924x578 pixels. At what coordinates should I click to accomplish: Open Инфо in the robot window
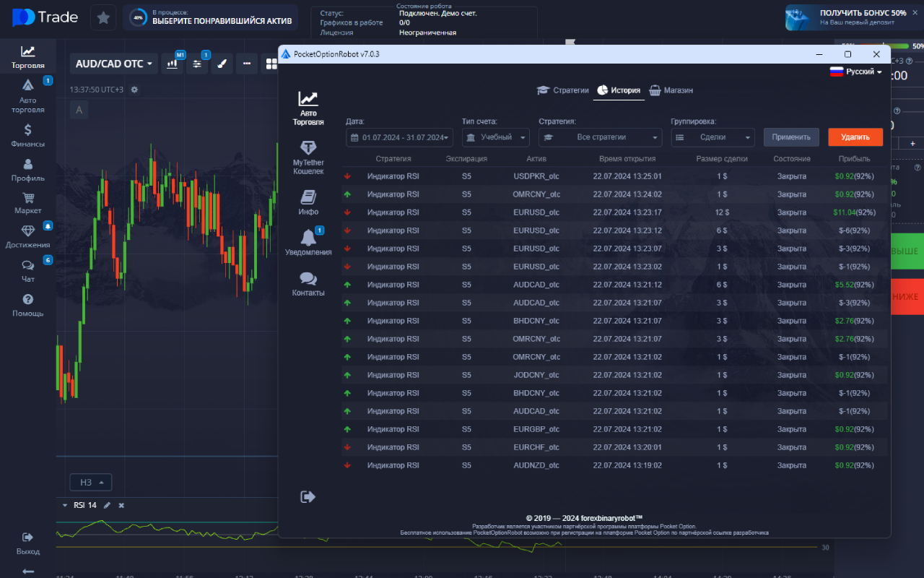click(308, 202)
